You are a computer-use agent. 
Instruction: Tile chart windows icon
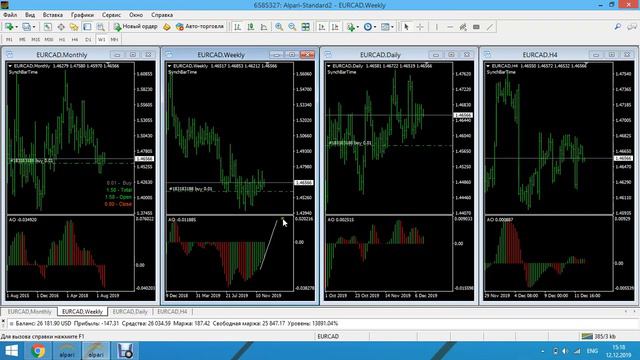305,27
